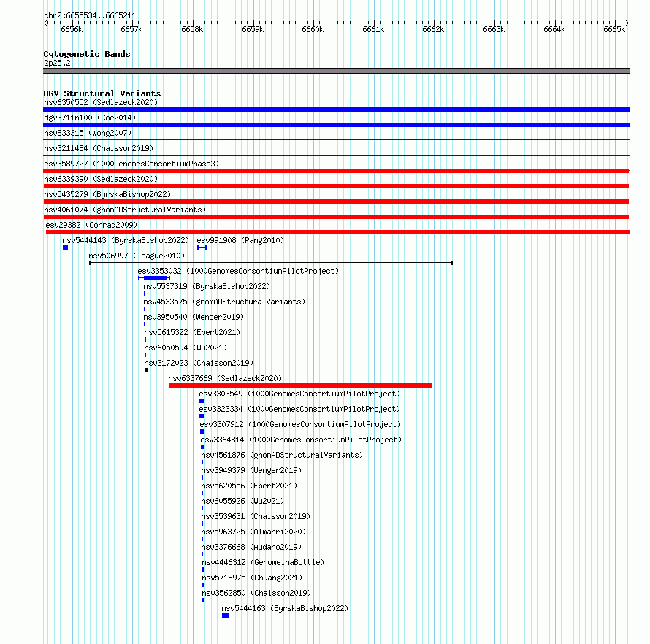Select small blue glyph under nsv5444143

[x=65, y=248]
